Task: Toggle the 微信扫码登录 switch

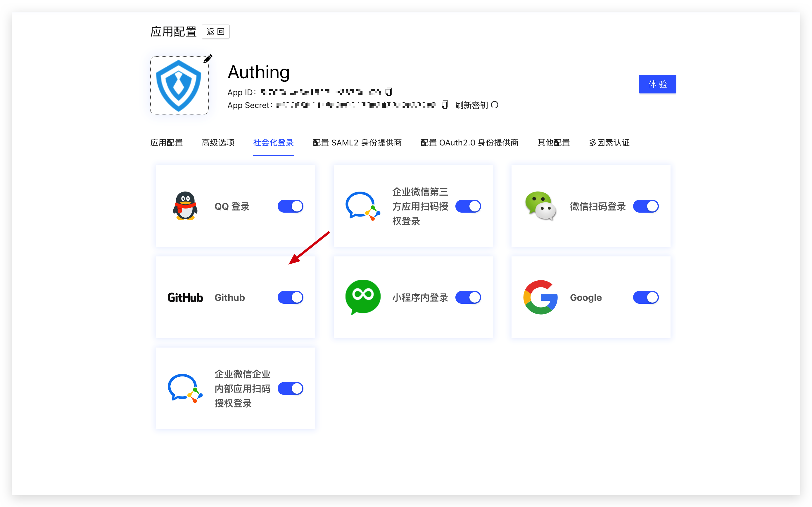Action: pos(646,206)
